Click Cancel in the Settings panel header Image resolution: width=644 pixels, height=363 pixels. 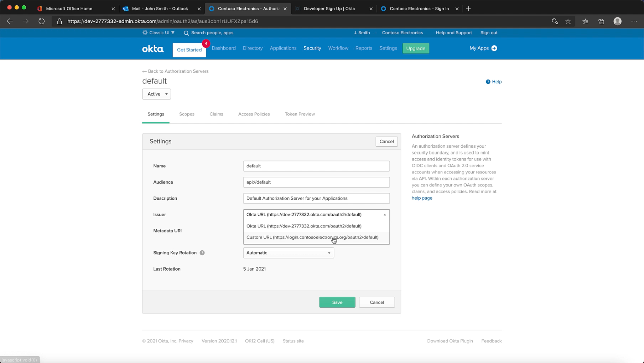[x=386, y=142]
